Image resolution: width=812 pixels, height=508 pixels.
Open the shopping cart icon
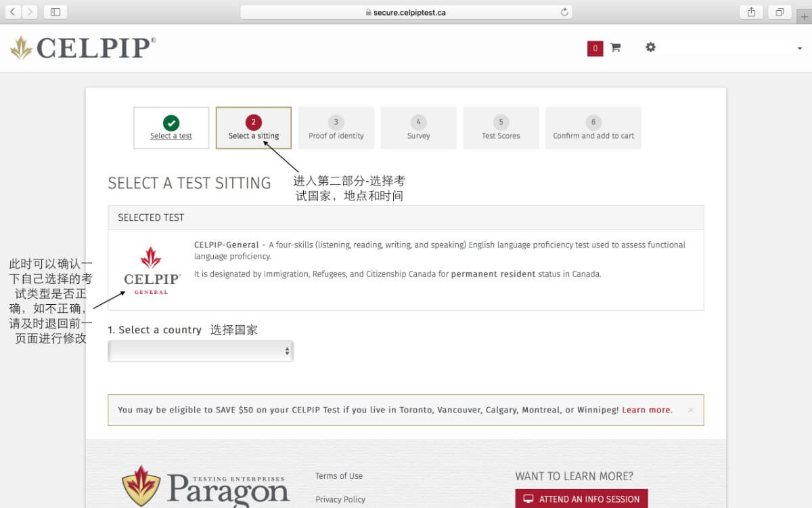coord(615,47)
